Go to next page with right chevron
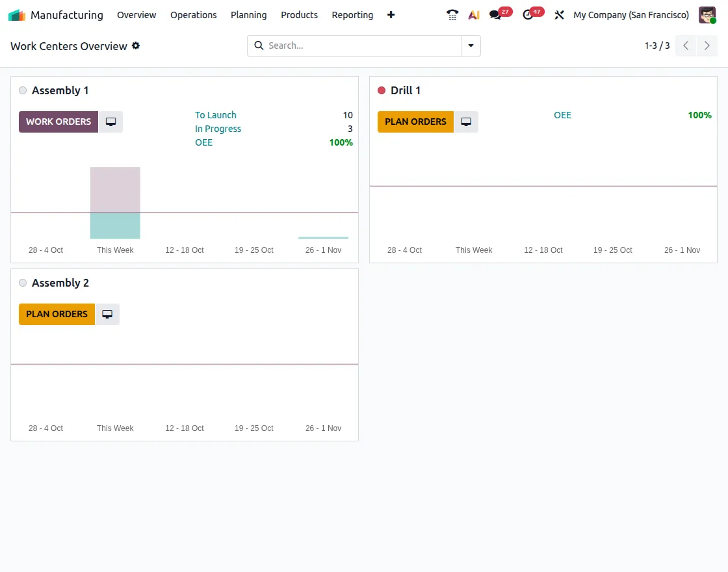Screen dimensions: 728x572 [707, 45]
